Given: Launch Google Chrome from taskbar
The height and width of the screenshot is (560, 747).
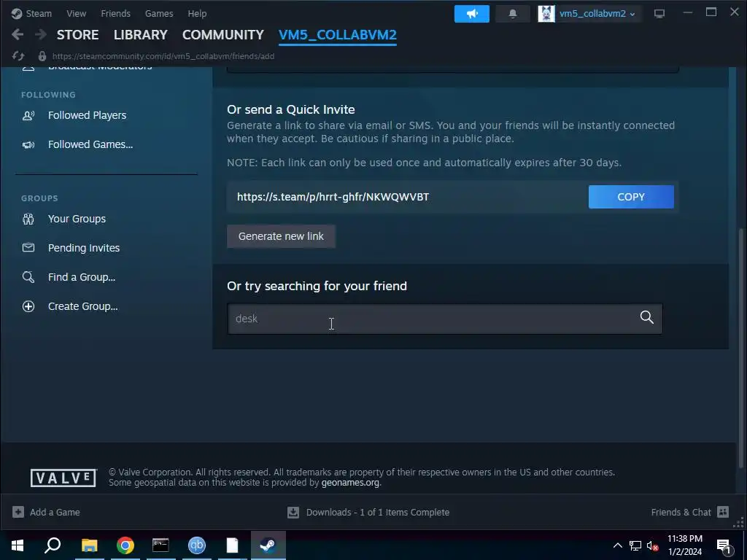Looking at the screenshot, I should (125, 545).
